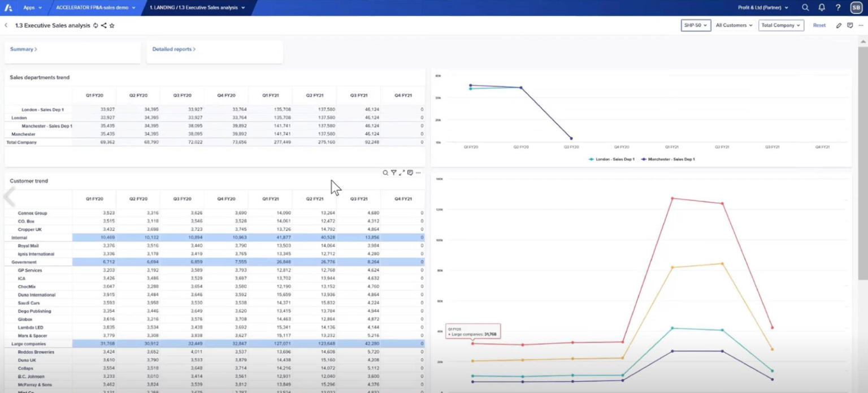The image size is (868, 393).
Task: Select the 1. LANDING / 1.3 Executive Sales analysis tab
Action: tap(195, 8)
